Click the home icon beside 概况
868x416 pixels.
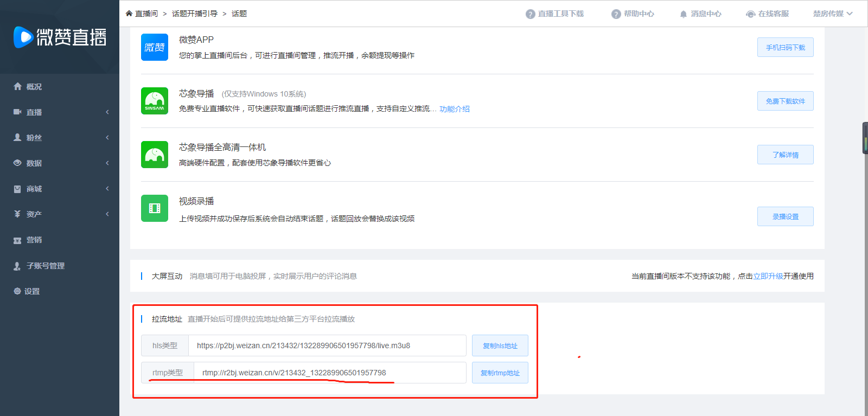(17, 86)
